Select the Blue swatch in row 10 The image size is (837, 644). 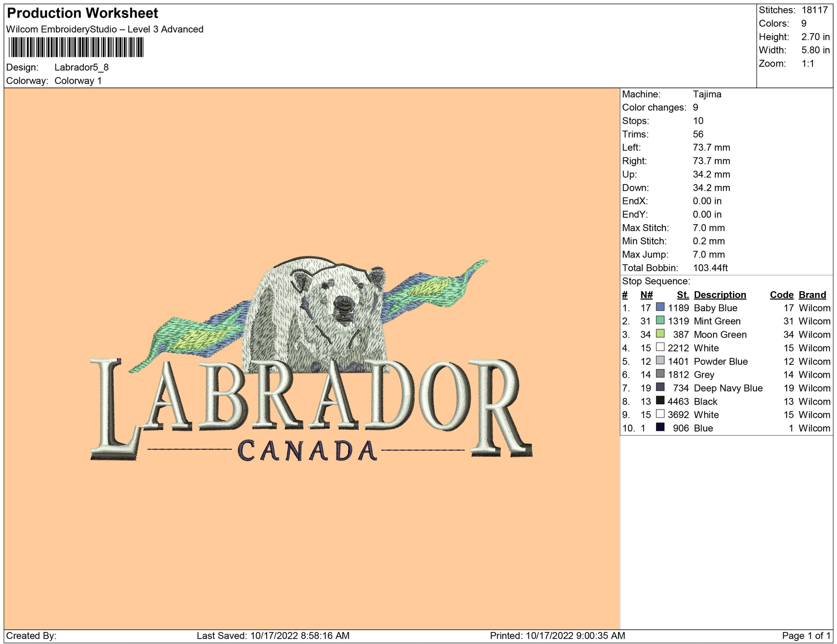pyautogui.click(x=660, y=427)
